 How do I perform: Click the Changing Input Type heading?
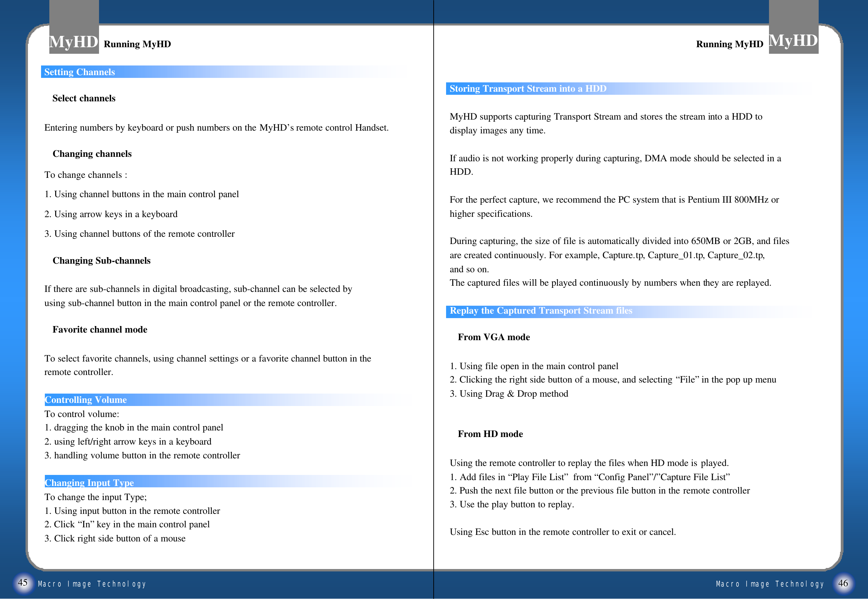click(89, 483)
